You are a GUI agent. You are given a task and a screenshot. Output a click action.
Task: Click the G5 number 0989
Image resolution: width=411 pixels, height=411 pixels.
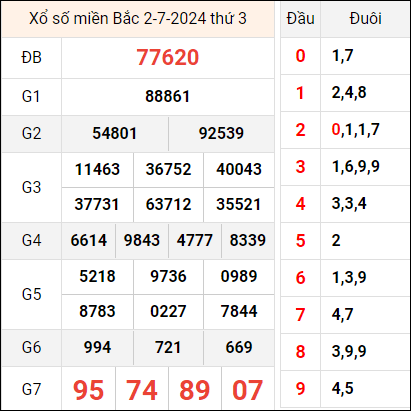239,276
